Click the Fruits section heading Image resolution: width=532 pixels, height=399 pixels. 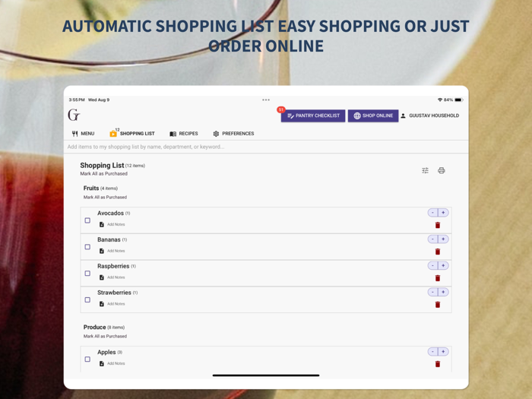(x=91, y=188)
